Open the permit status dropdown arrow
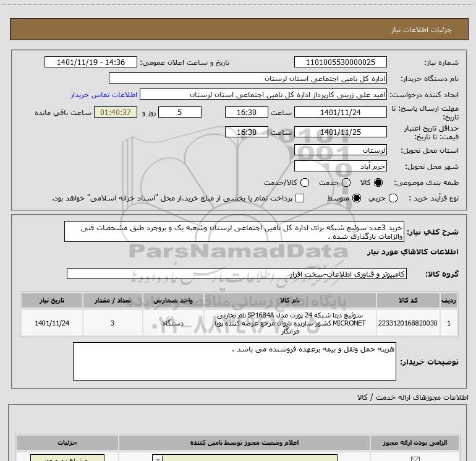 click(158, 458)
